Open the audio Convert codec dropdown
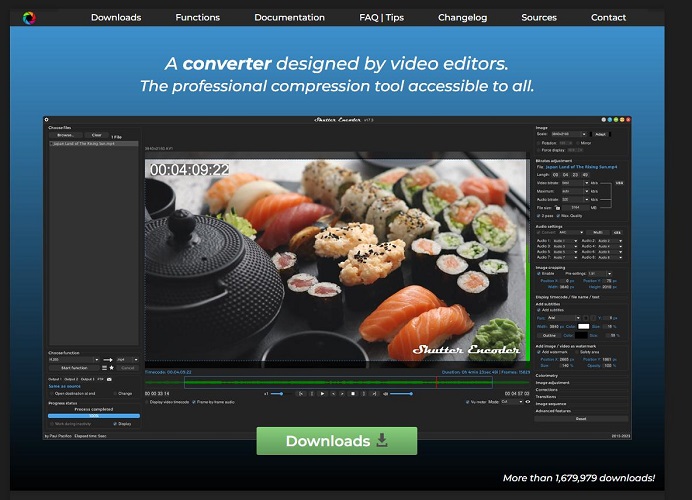 (x=571, y=232)
